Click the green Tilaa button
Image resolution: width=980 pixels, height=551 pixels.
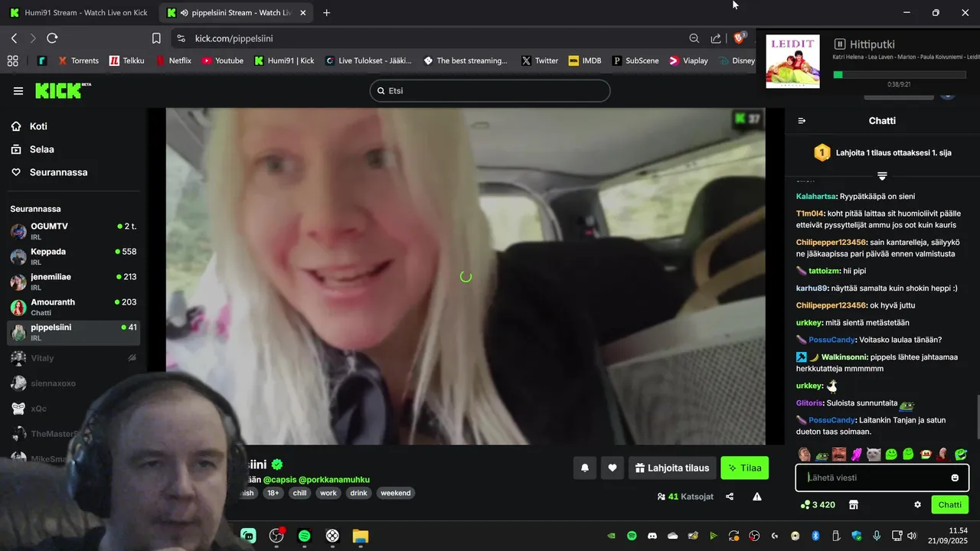(744, 468)
